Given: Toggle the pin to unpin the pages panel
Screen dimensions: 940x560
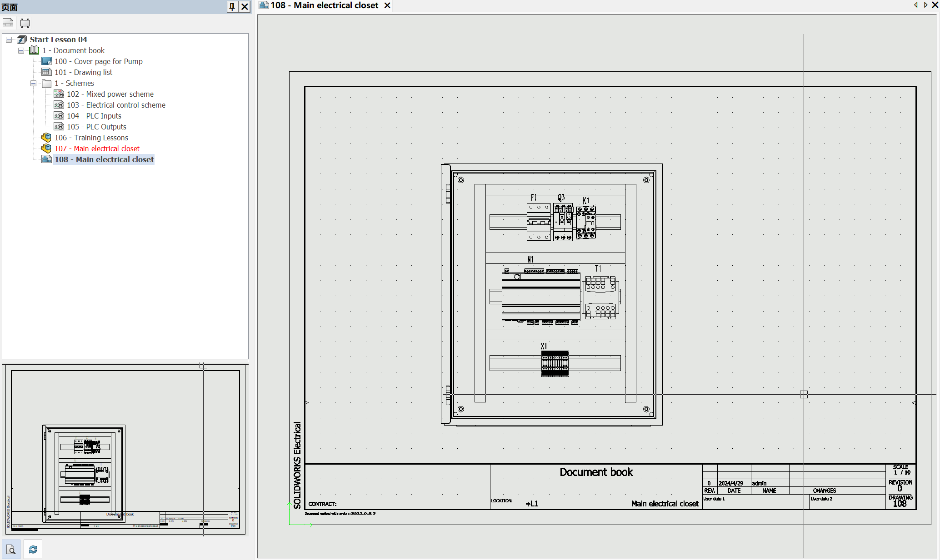Looking at the screenshot, I should [x=231, y=7].
